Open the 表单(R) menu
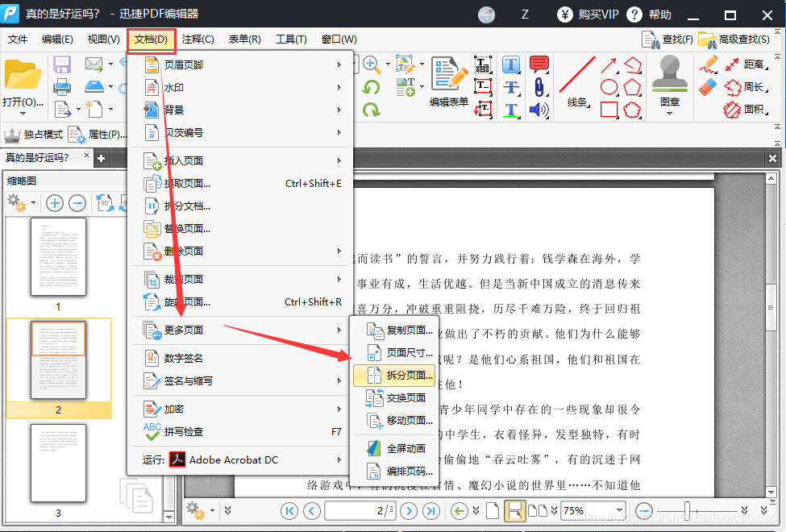Screen dimensions: 786x532 244,39
